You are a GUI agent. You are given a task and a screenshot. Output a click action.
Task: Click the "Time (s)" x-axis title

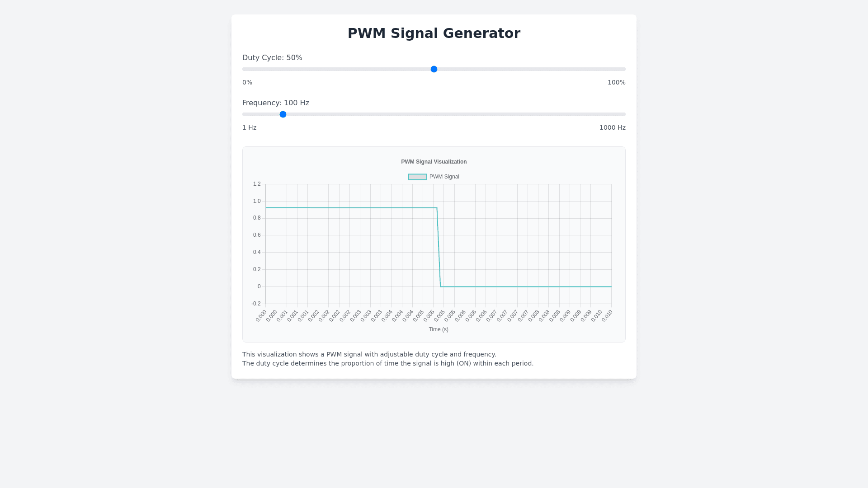[439, 329]
